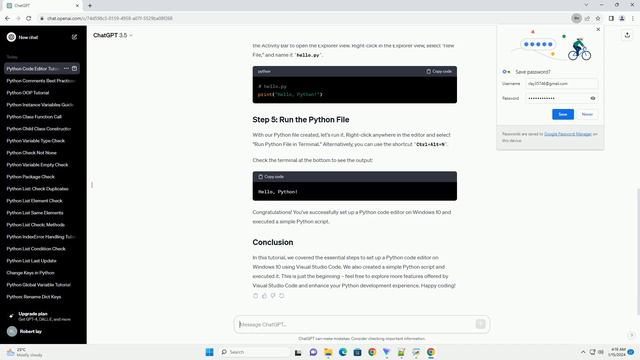
Task: Regenerate the response
Action: click(282, 296)
